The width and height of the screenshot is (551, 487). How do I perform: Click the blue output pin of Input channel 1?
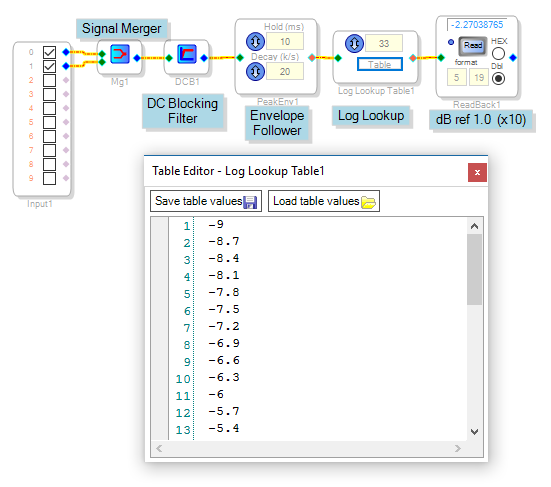66,66
